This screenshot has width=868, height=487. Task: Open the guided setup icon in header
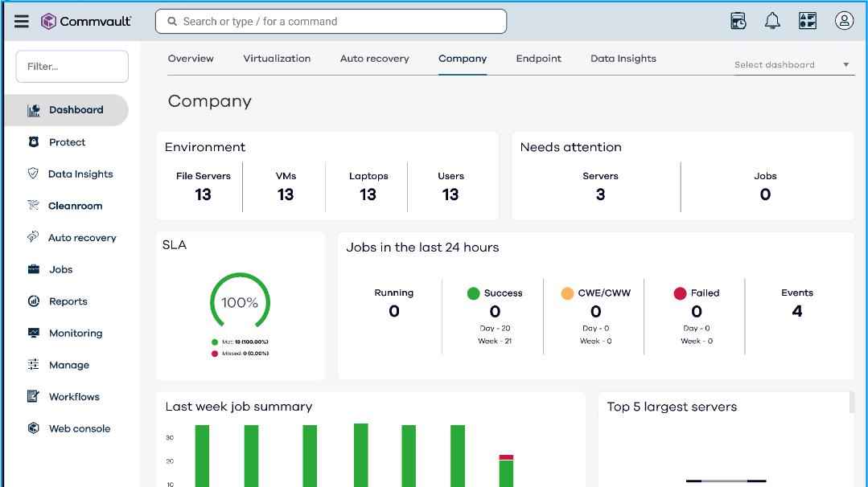coord(808,21)
